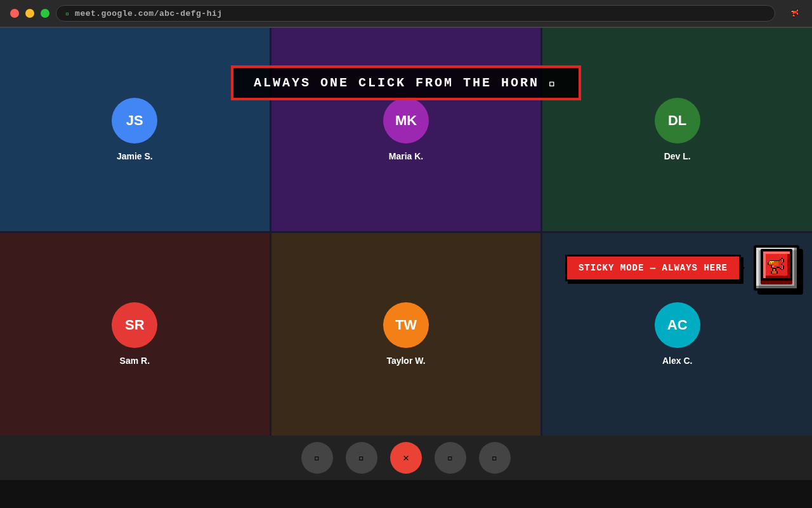
Task: Open the horn extension in browser toolbar
Action: point(794,13)
